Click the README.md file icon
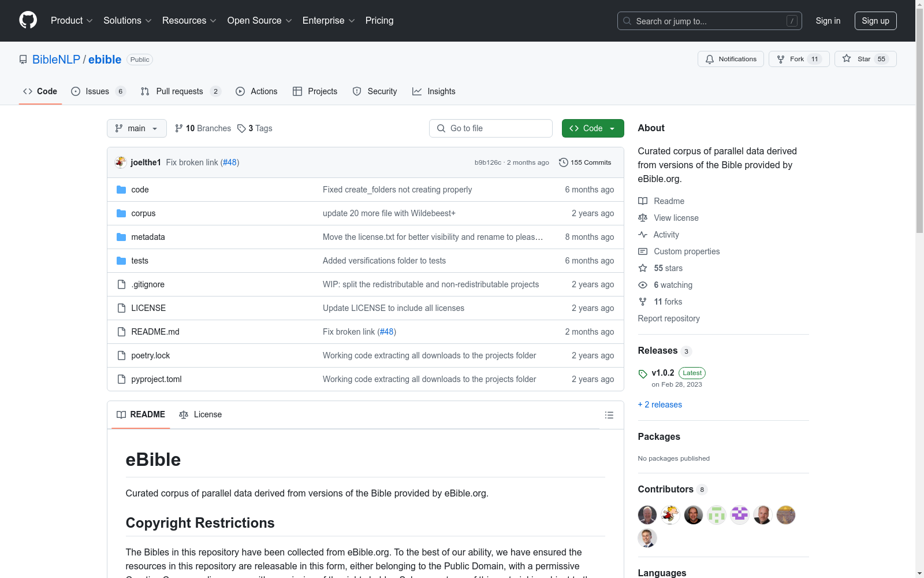The height and width of the screenshot is (578, 924). [121, 332]
